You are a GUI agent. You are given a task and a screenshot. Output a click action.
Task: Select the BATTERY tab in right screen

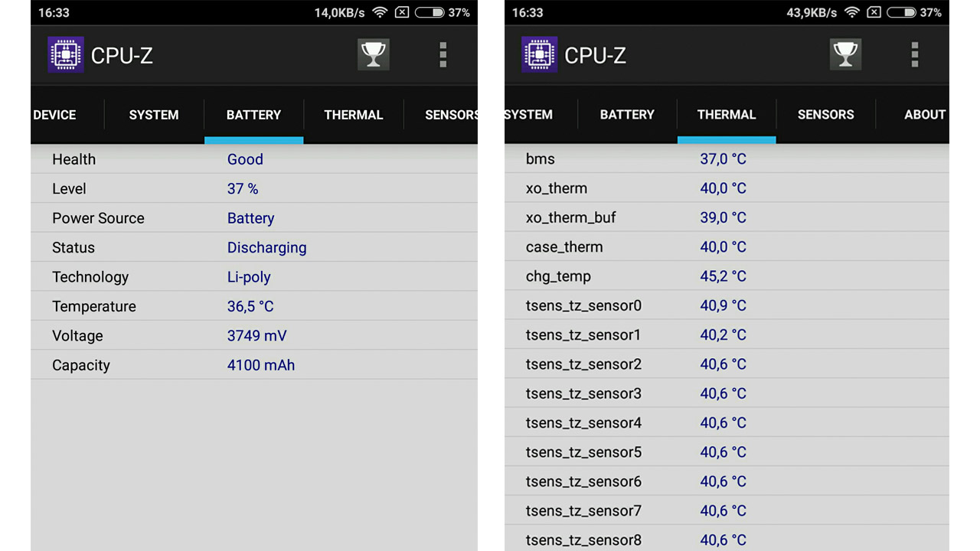point(627,115)
